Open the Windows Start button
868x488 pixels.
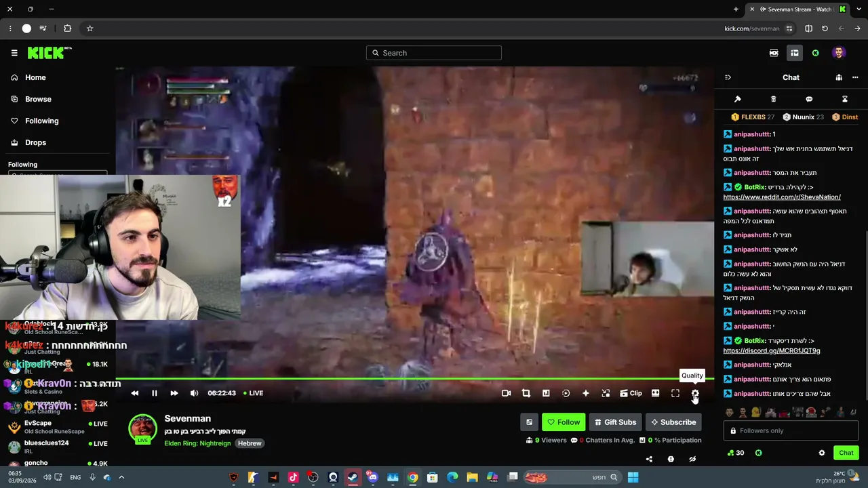point(633,477)
